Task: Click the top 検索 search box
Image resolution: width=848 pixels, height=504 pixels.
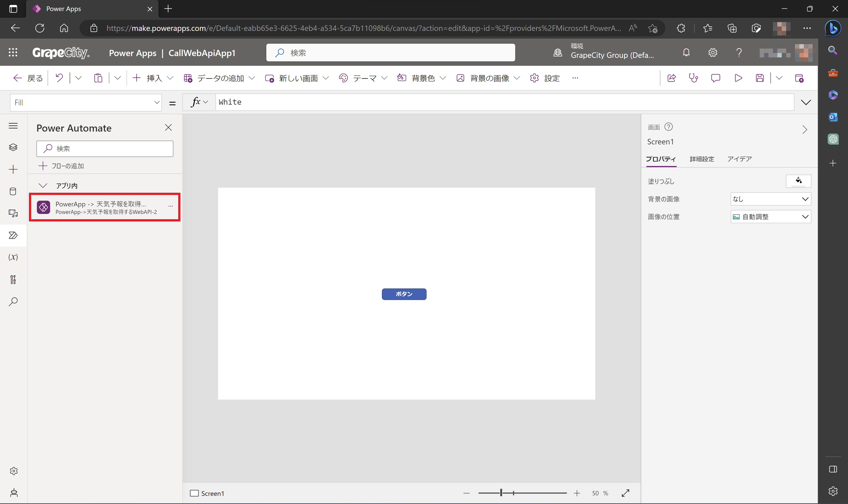Action: tap(390, 53)
